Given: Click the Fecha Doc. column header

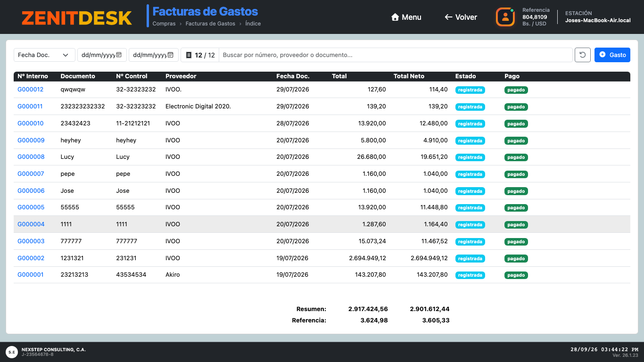Looking at the screenshot, I should click(x=293, y=76).
